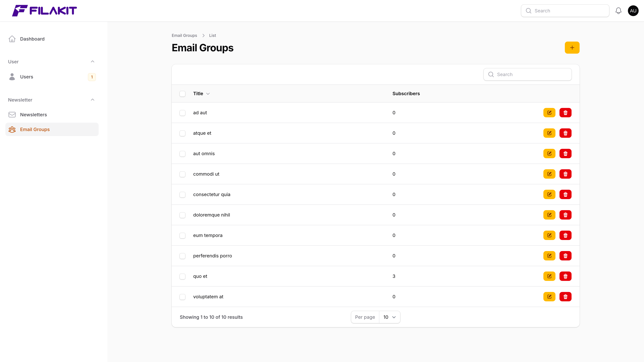Open the Per page dropdown

pos(390,317)
